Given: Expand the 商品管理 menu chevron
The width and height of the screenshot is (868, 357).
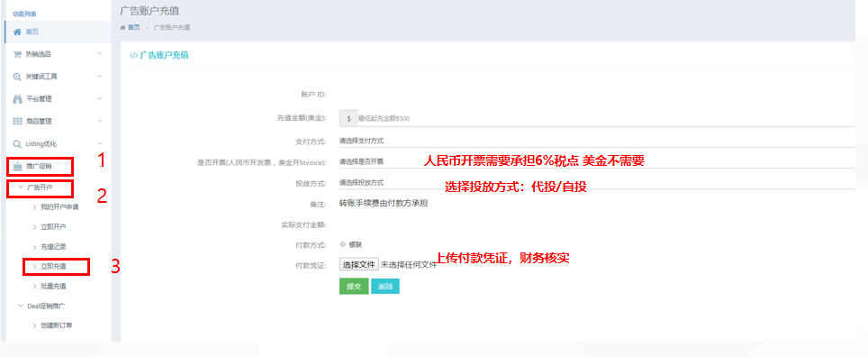Looking at the screenshot, I should pos(100,120).
